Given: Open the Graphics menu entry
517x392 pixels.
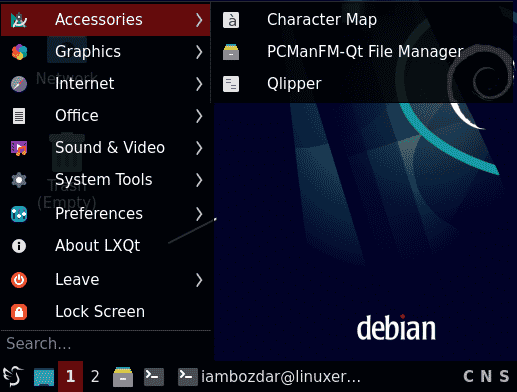Looking at the screenshot, I should click(106, 52).
